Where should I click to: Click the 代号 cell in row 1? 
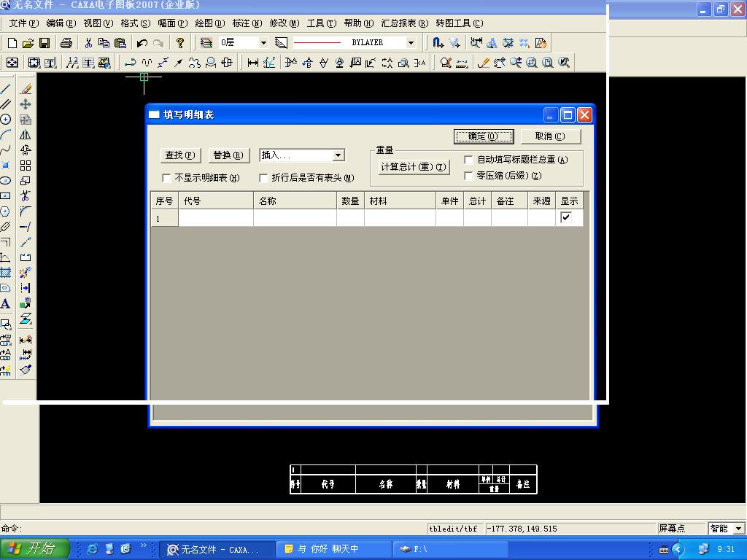[216, 218]
